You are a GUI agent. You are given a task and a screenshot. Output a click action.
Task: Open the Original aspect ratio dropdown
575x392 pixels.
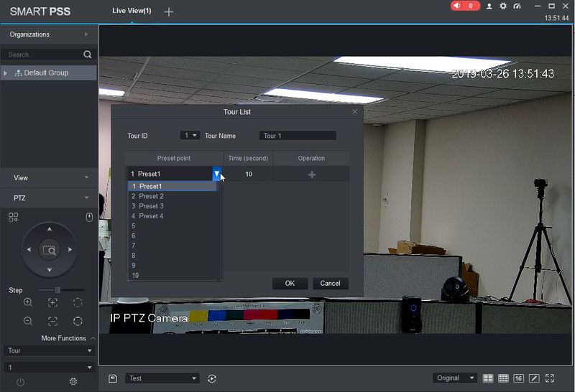point(455,378)
